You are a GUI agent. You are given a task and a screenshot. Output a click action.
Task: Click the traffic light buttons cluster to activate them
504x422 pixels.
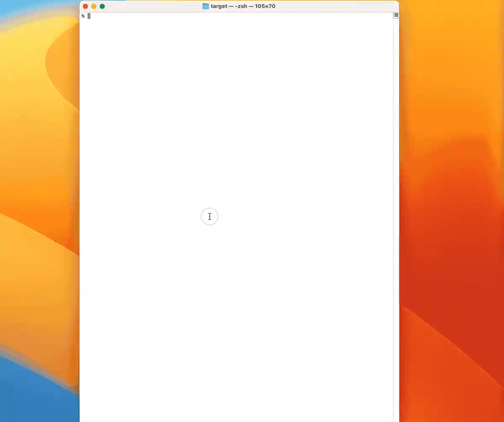[x=93, y=6]
